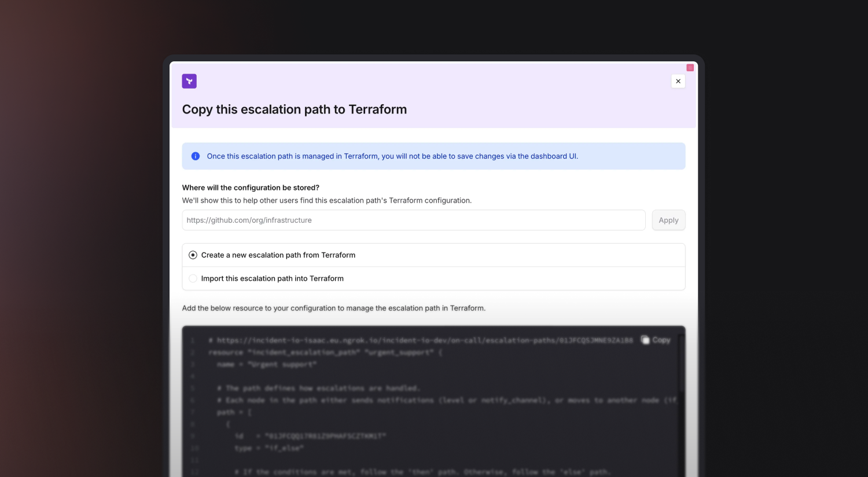The width and height of the screenshot is (868, 477).
Task: Click the resource incident_escalation_path code line
Action: (325, 353)
